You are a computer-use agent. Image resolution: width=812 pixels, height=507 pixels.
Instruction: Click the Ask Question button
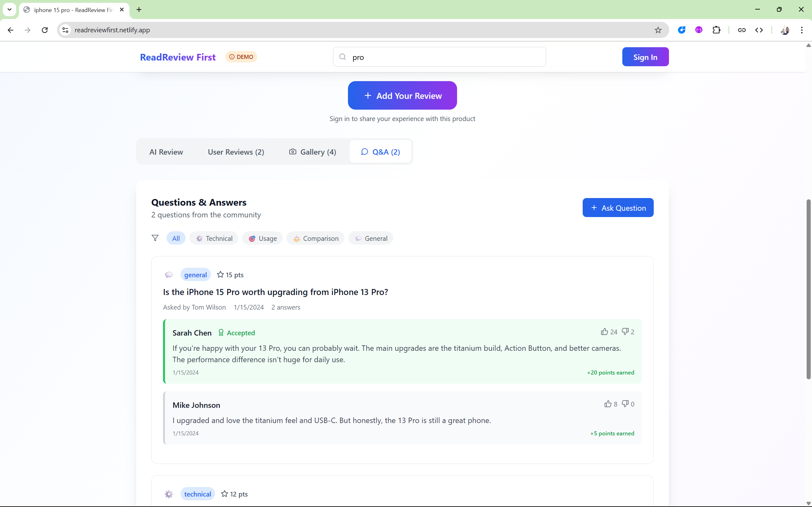pyautogui.click(x=618, y=208)
